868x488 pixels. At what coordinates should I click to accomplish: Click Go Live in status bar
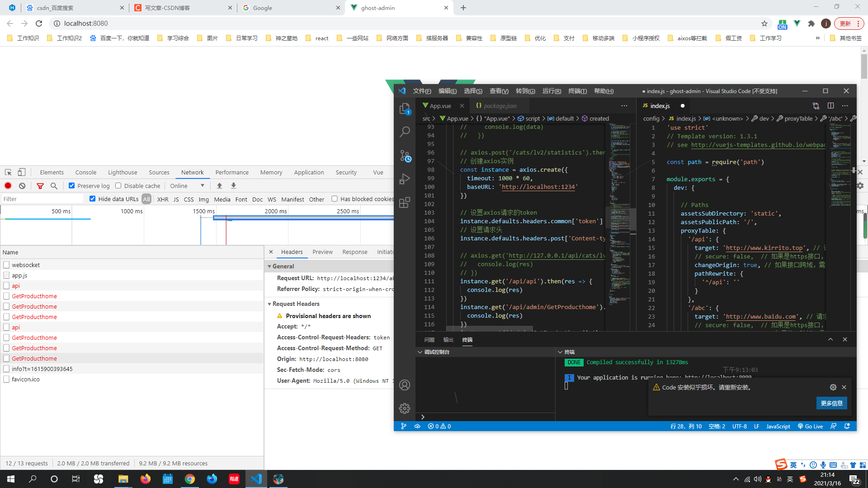pyautogui.click(x=810, y=426)
